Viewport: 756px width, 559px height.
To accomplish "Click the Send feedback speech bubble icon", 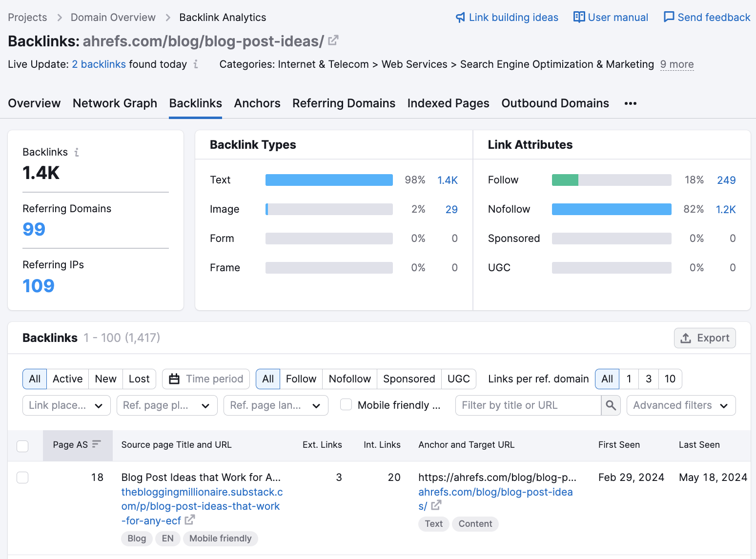I will [x=669, y=17].
